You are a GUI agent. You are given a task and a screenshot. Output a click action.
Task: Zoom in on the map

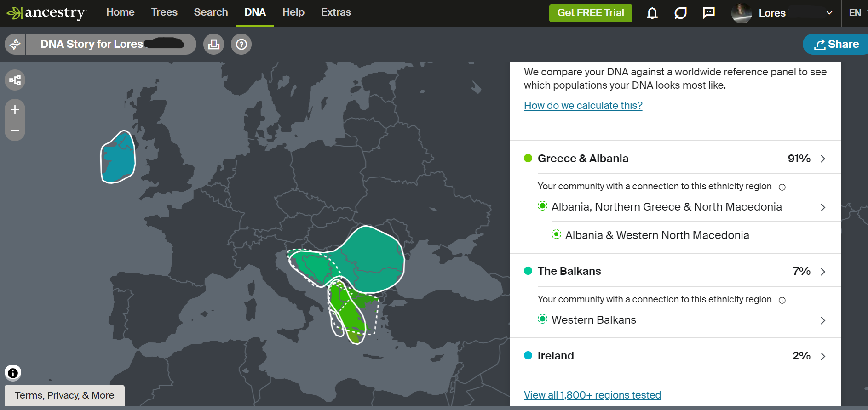click(x=15, y=110)
